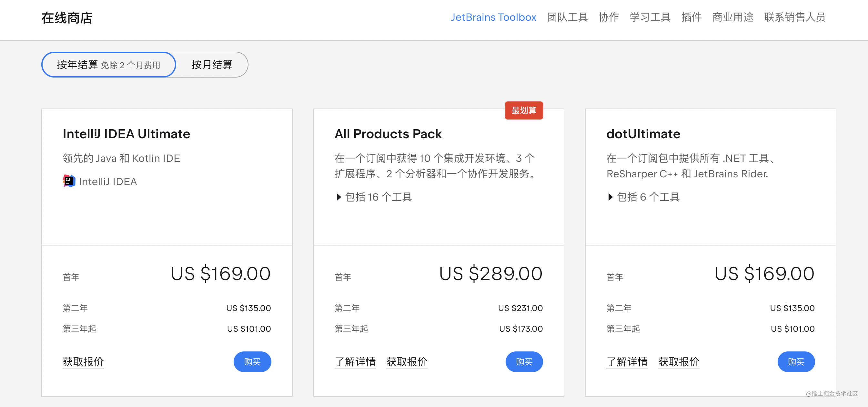Click the US $231.00 second-year price
The width and height of the screenshot is (868, 407).
coord(520,308)
